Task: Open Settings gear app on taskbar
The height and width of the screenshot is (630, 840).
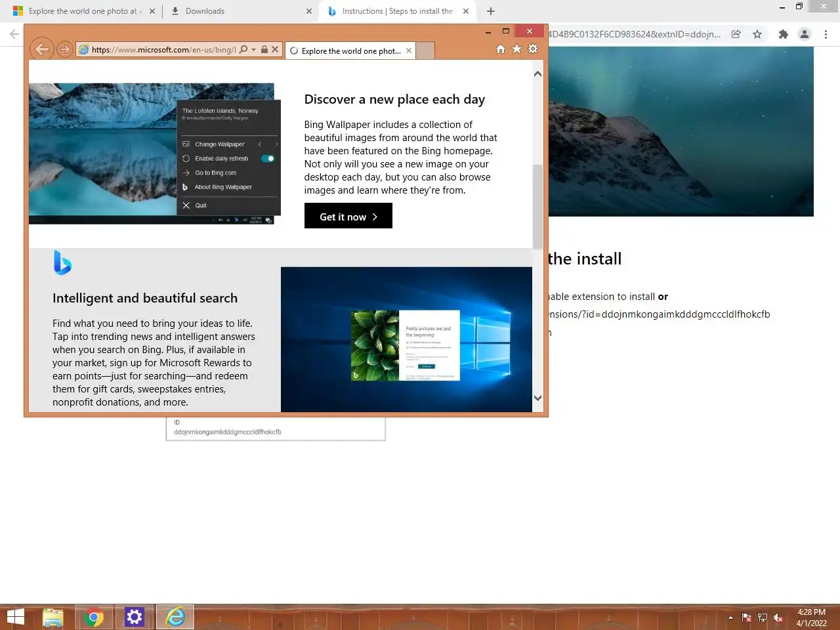Action: click(134, 617)
